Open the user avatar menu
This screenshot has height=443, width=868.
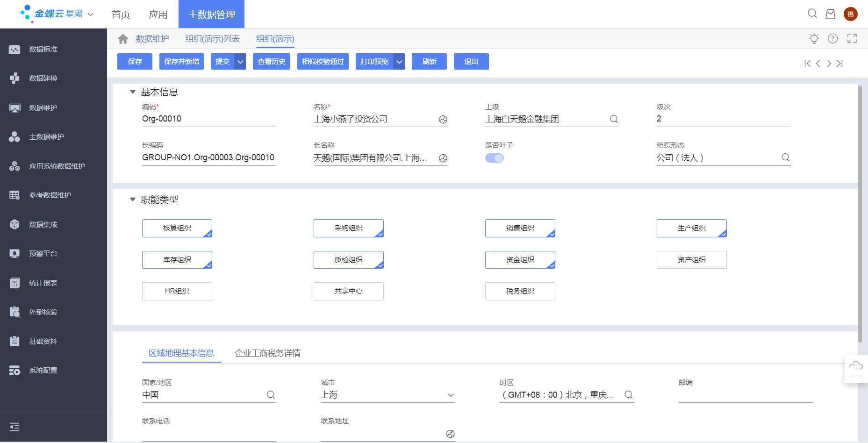851,14
